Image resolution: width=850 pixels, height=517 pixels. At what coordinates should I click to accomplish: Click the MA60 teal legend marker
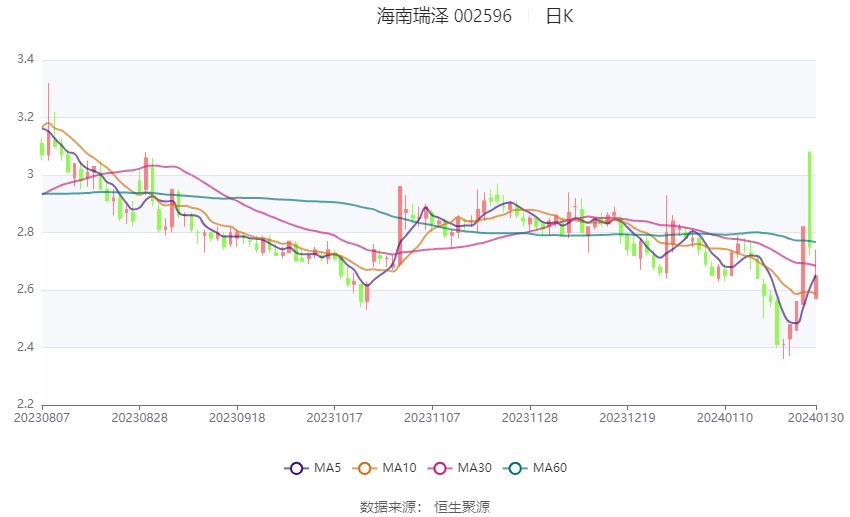[515, 468]
